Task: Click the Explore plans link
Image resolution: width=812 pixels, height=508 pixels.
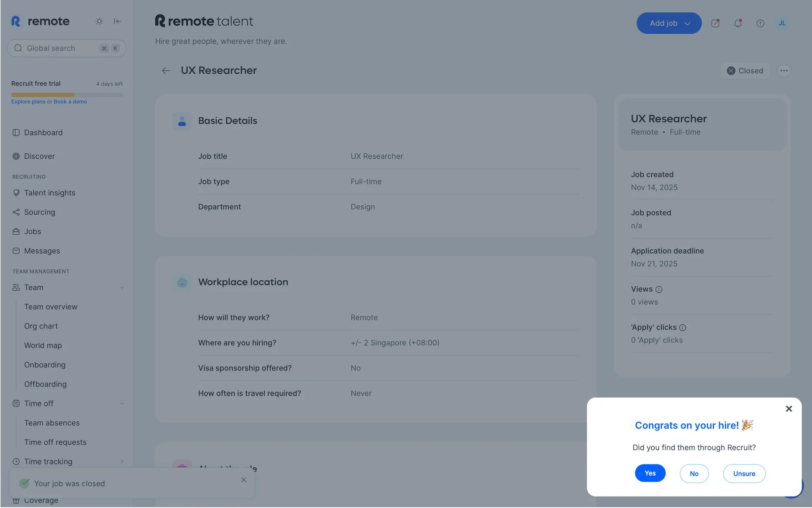Action: (28, 102)
